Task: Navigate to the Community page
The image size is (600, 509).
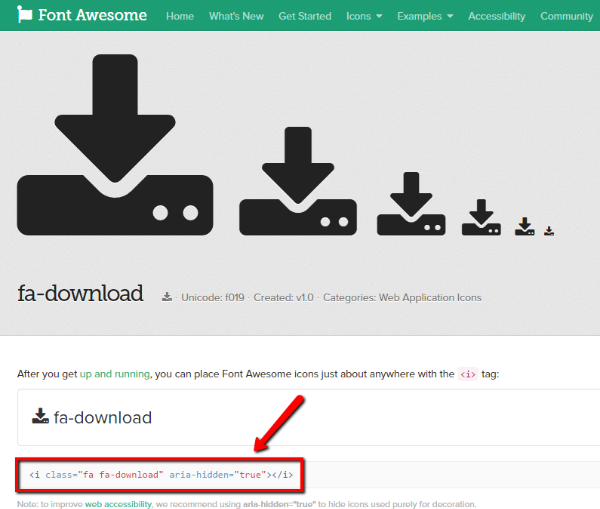Action: [x=566, y=16]
